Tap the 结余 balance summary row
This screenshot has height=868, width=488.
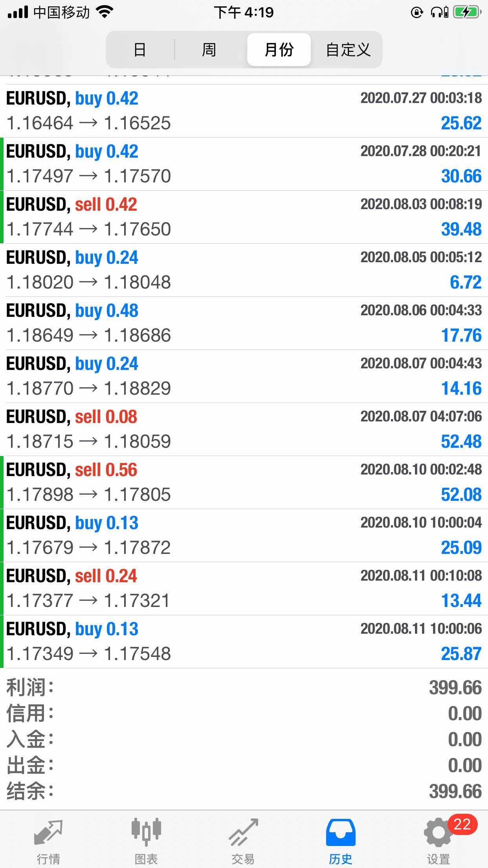244,791
